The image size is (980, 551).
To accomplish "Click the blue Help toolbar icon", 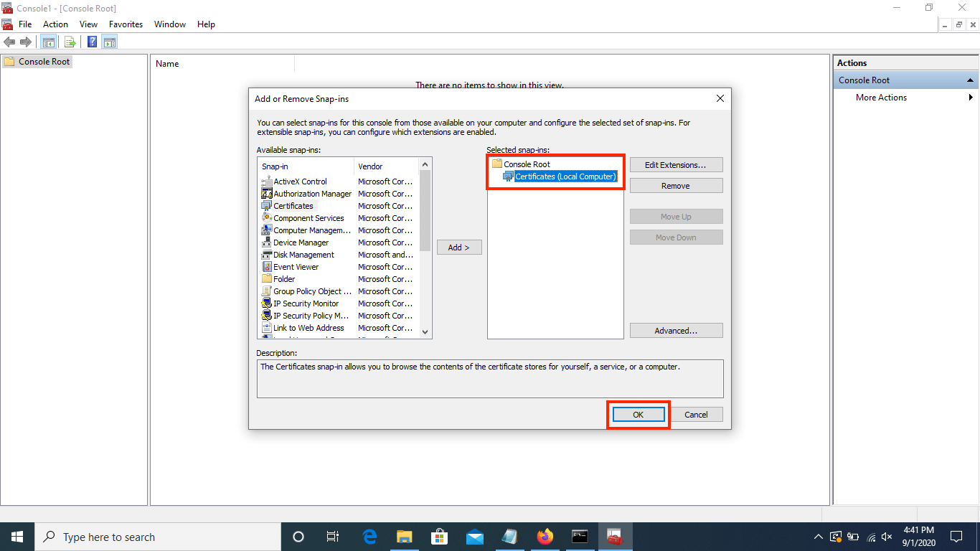I will pos(93,42).
